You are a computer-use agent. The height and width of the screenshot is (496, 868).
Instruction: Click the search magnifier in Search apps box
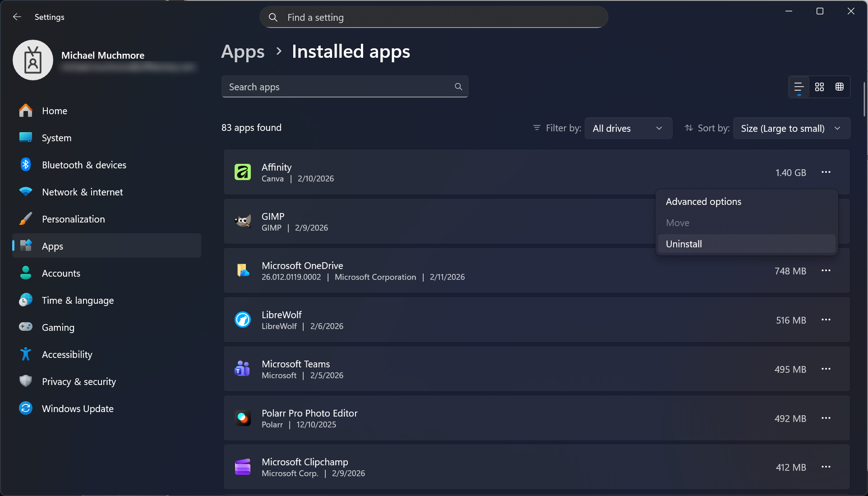tap(458, 86)
